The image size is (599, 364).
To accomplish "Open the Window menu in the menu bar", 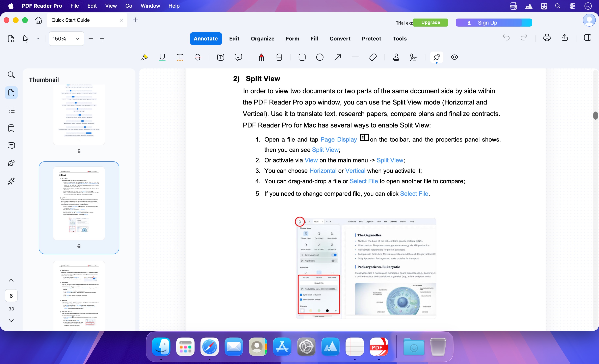I will tap(150, 6).
